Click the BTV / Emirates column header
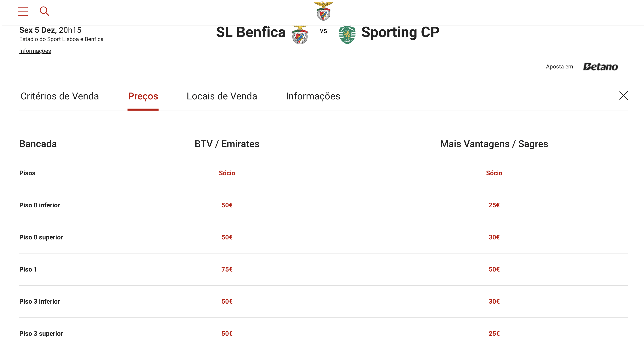 pyautogui.click(x=227, y=144)
